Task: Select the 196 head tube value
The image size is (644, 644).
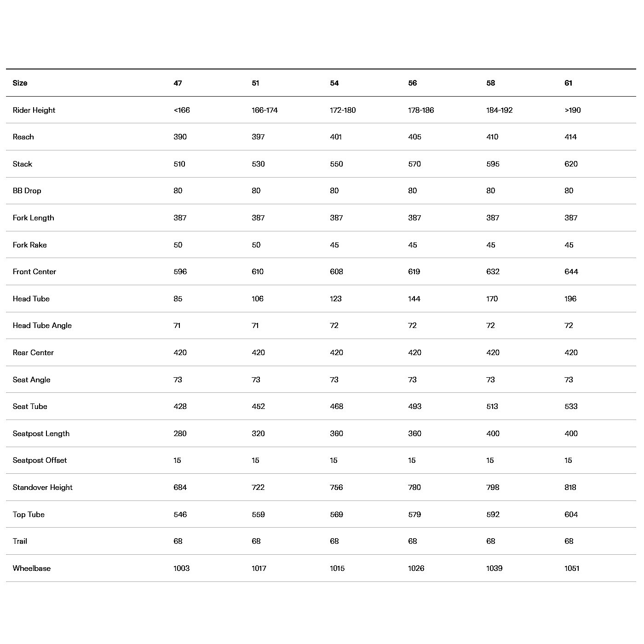Action: tap(570, 299)
